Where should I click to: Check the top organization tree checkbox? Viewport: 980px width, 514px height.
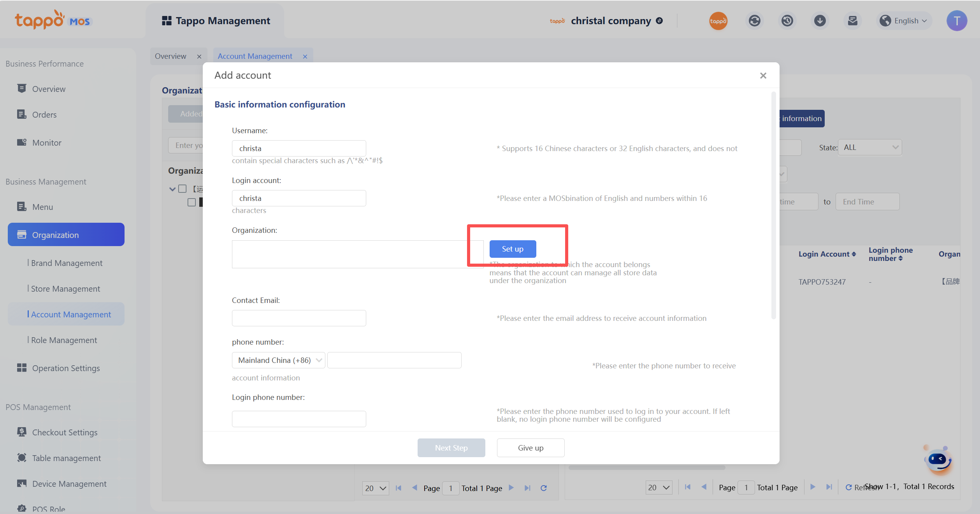click(x=183, y=189)
